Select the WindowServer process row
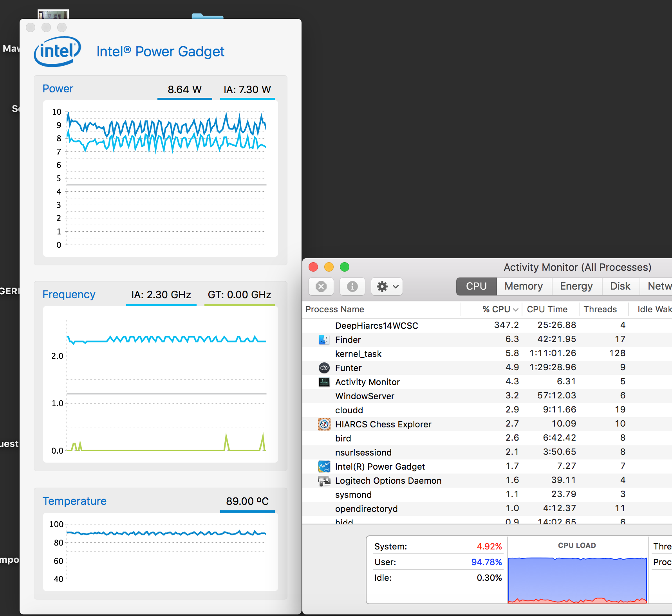Viewport: 672px width, 616px height. [487, 396]
